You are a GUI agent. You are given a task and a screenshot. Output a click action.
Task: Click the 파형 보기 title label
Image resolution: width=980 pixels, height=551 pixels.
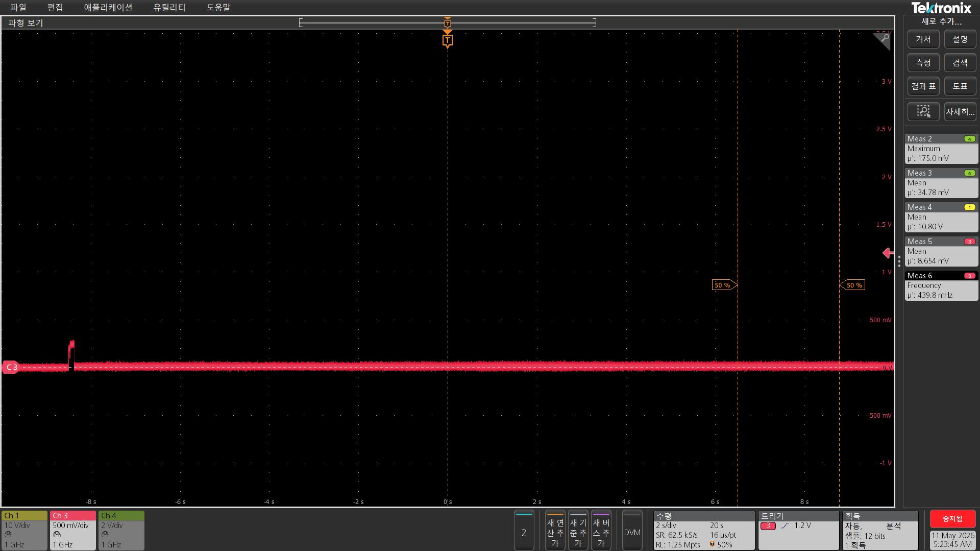tap(26, 23)
